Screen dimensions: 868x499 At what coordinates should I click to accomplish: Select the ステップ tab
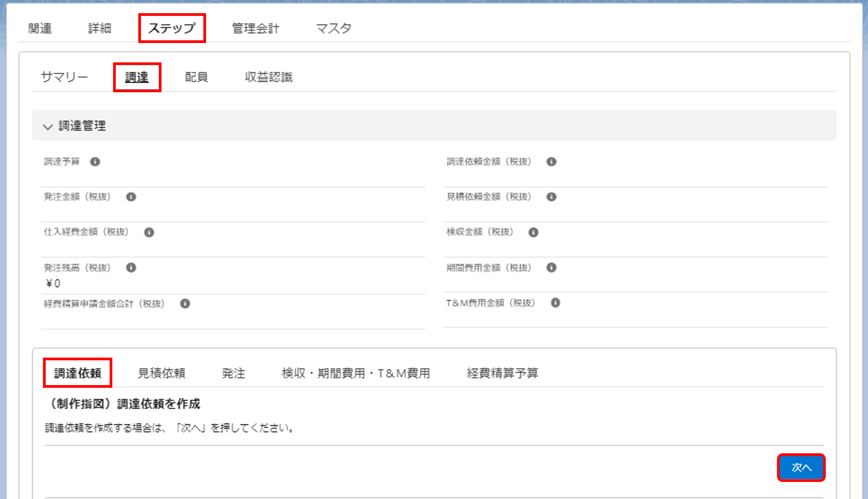click(x=172, y=28)
